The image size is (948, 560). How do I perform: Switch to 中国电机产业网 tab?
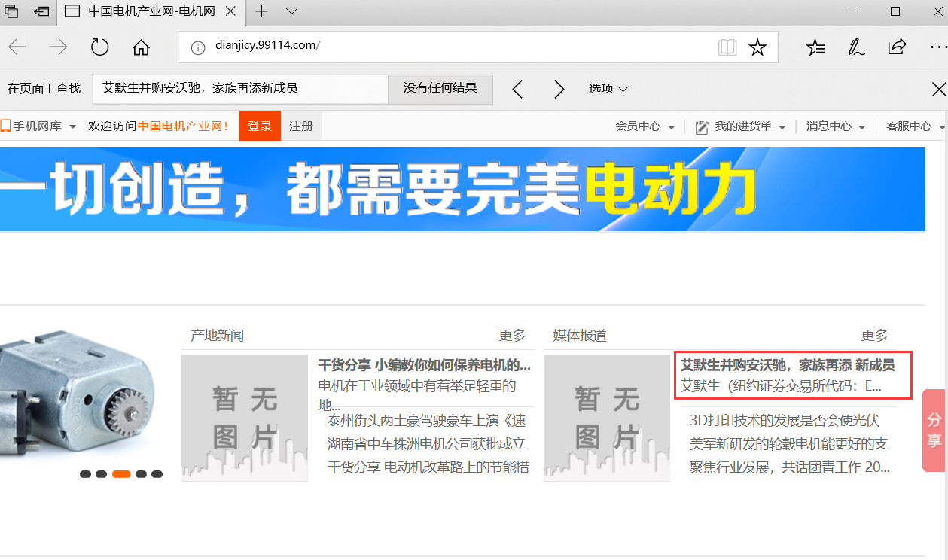(x=151, y=11)
